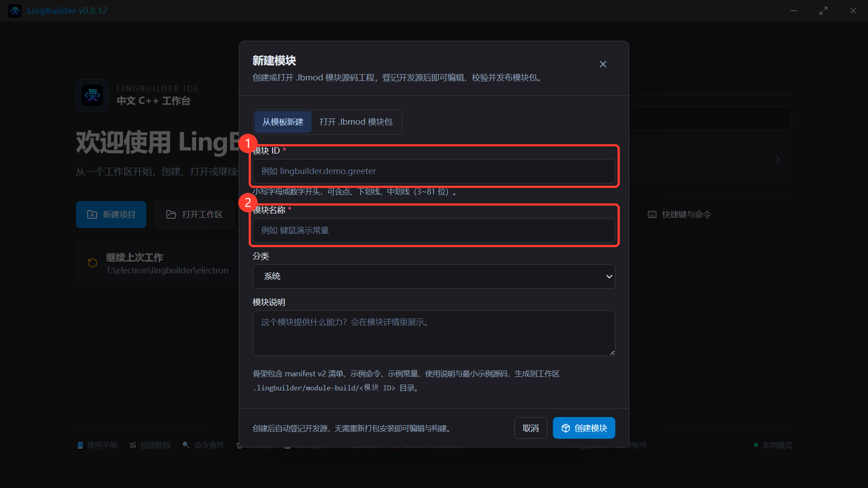Click the LingBuilder app icon in title bar
868x488 pixels.
(x=15, y=10)
